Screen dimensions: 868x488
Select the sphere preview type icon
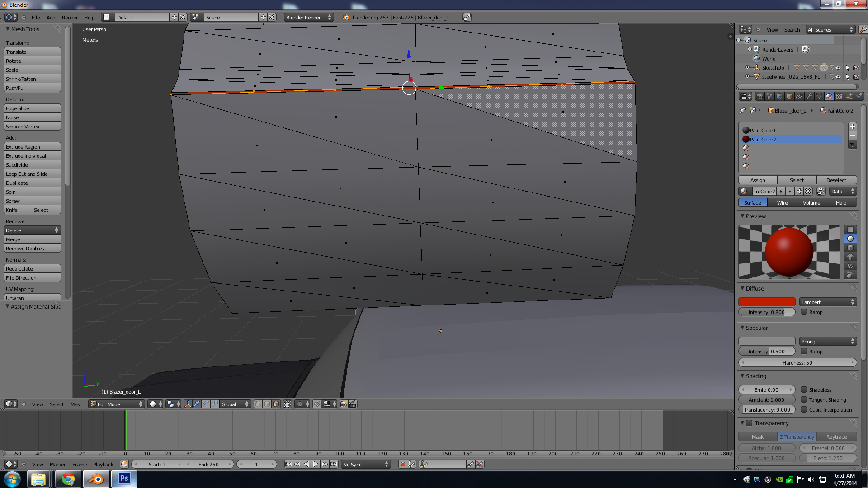[x=850, y=239]
